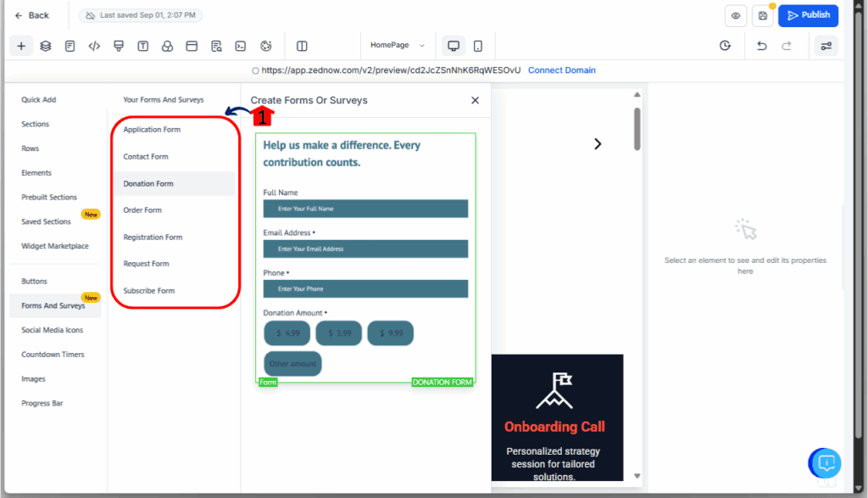Open the SEO page search icon

coord(216,46)
